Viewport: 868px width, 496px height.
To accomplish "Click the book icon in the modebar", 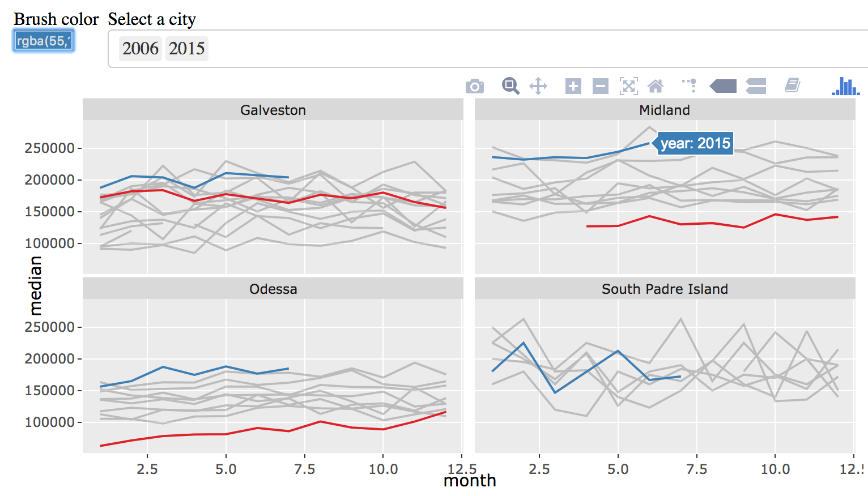I will point(792,86).
